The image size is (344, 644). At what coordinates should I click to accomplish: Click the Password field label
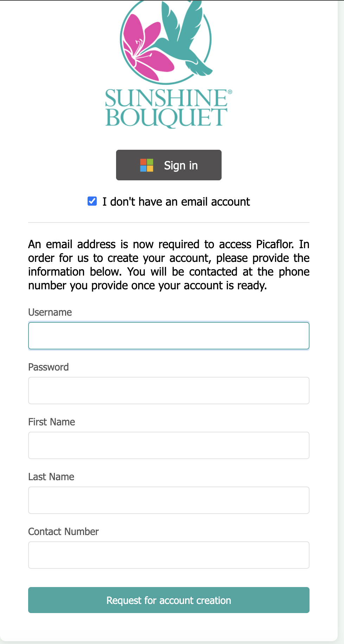click(49, 367)
